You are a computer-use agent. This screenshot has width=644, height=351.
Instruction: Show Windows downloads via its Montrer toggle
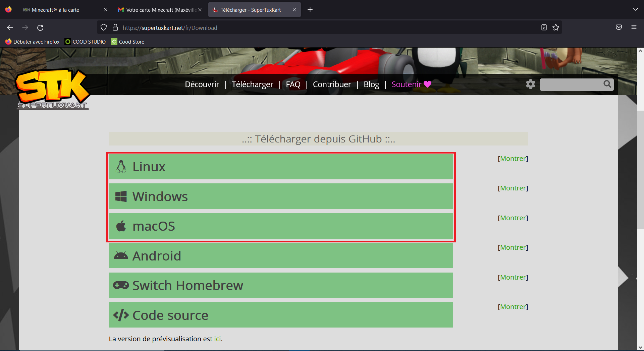coord(513,188)
